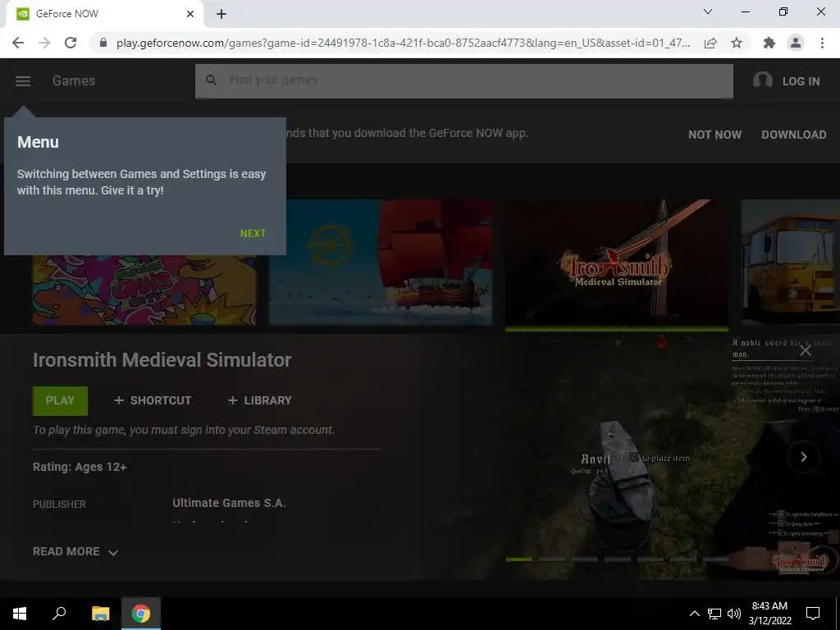Go back in browser history
This screenshot has height=630, width=840.
(x=18, y=43)
